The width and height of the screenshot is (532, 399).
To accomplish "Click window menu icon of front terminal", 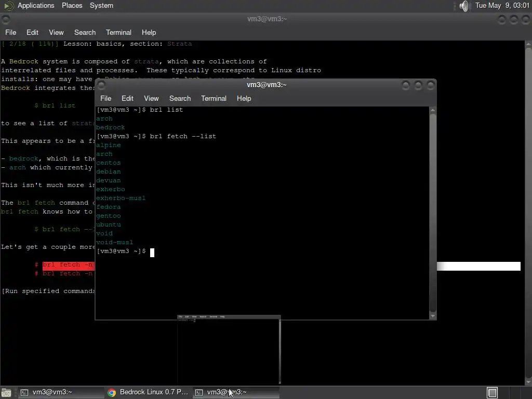I will pyautogui.click(x=101, y=85).
